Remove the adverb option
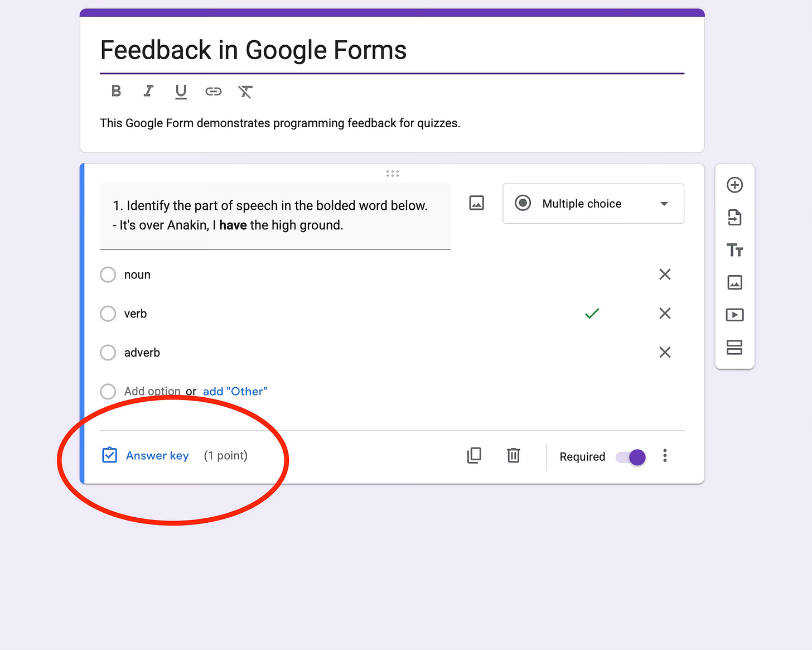Viewport: 812px width, 650px height. tap(665, 352)
